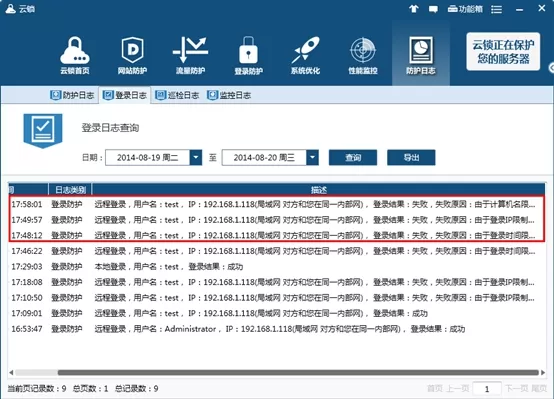Select the 17:29:03 local login row
The width and height of the screenshot is (554, 399).
pyautogui.click(x=277, y=266)
